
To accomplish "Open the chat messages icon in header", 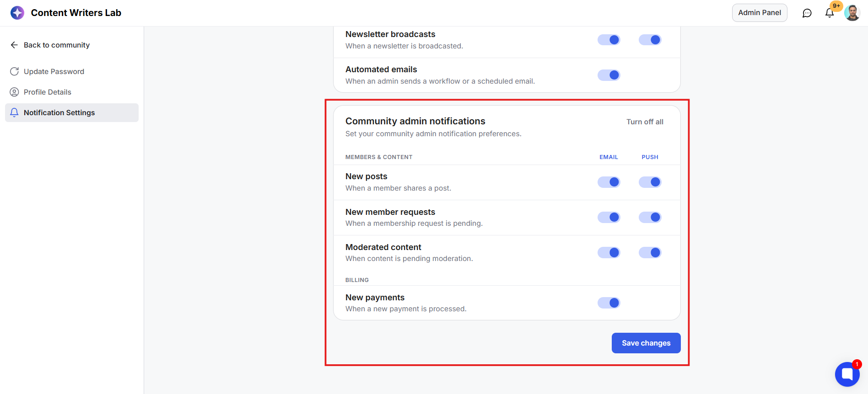I will point(807,13).
